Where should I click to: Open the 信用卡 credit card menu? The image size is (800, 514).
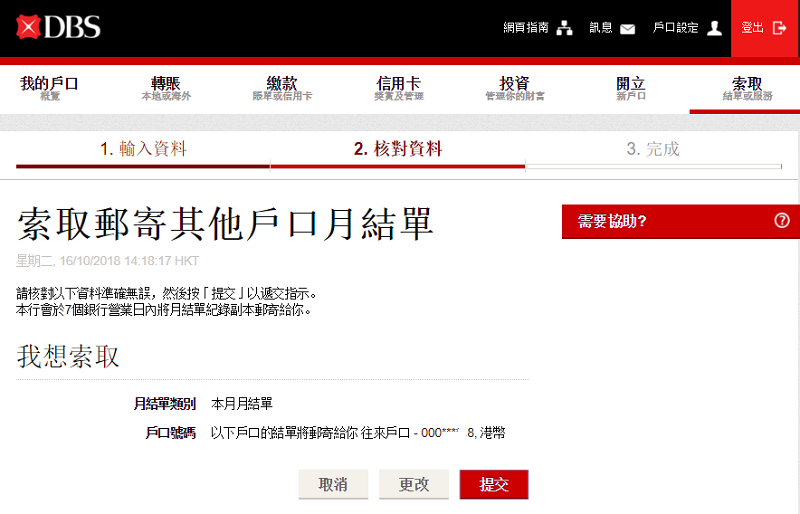click(x=398, y=88)
